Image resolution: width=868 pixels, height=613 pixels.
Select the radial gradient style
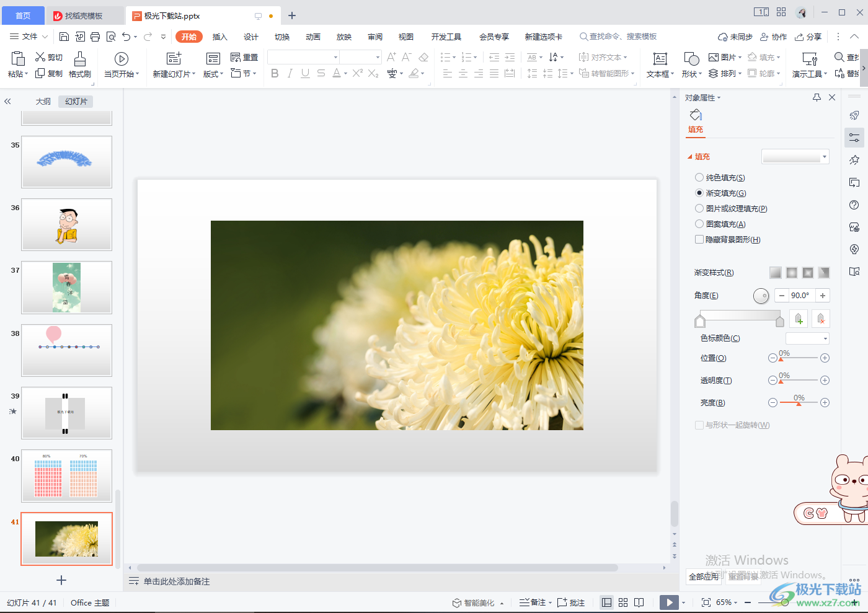(x=792, y=273)
